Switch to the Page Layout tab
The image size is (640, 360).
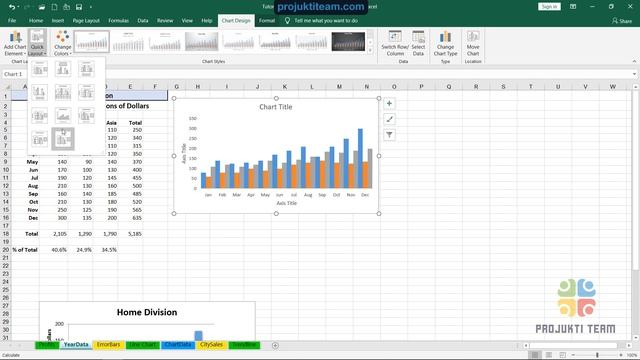pyautogui.click(x=86, y=20)
